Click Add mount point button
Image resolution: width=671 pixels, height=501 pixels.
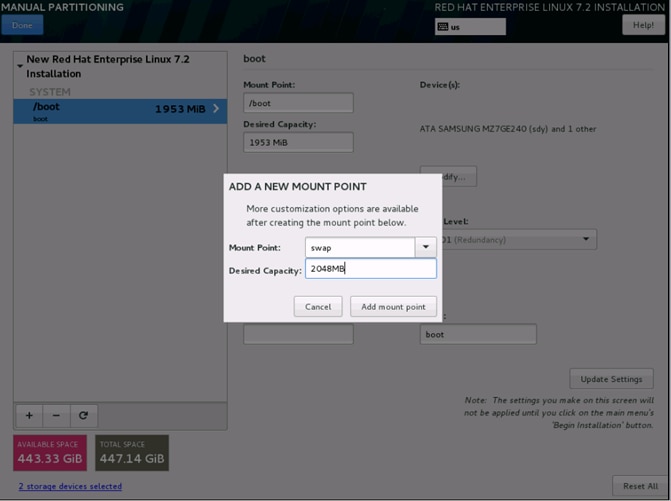coord(393,307)
